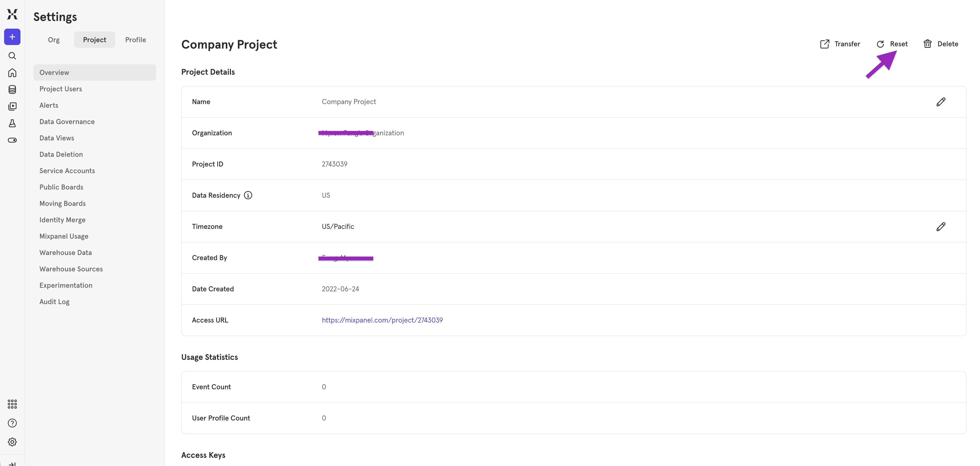Open Experiments via the flask icon
980x466 pixels.
click(12, 123)
